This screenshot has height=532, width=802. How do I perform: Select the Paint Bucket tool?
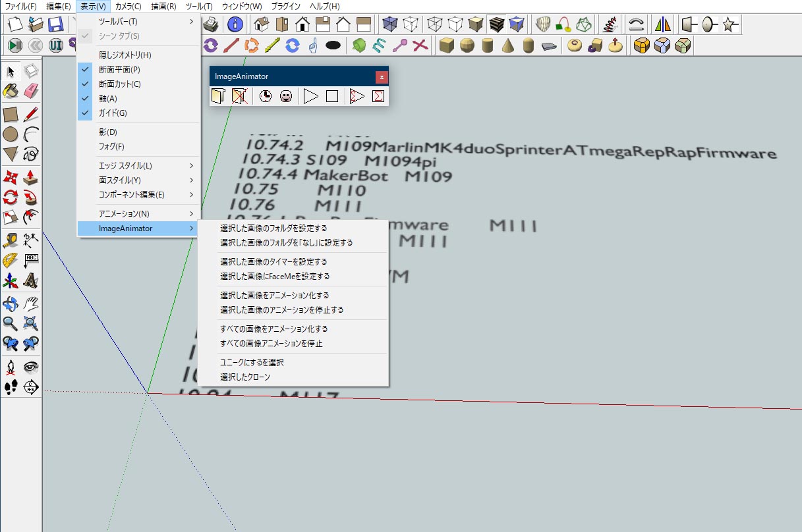tap(9, 90)
